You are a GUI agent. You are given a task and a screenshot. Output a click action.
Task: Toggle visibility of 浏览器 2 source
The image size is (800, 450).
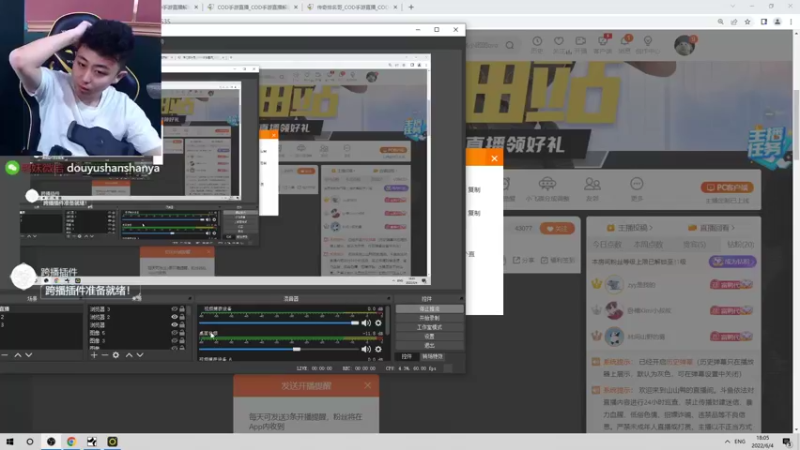[x=174, y=317]
